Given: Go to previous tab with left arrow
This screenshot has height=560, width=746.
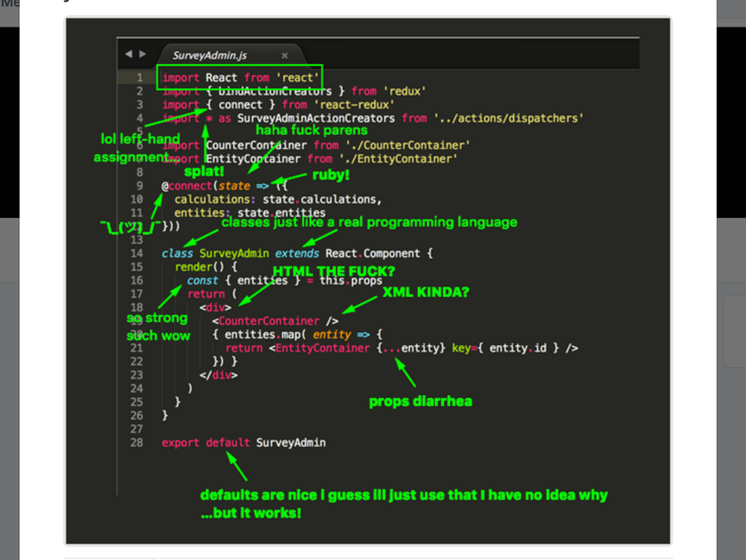Looking at the screenshot, I should tap(128, 54).
